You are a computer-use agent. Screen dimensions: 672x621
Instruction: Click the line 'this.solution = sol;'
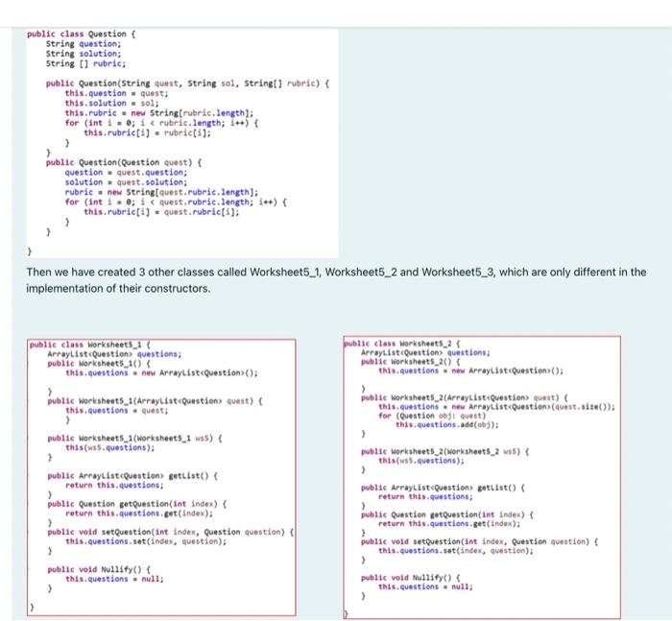112,103
